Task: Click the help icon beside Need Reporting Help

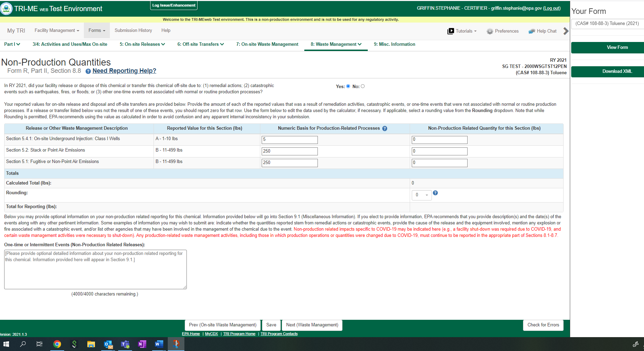Action: [88, 71]
